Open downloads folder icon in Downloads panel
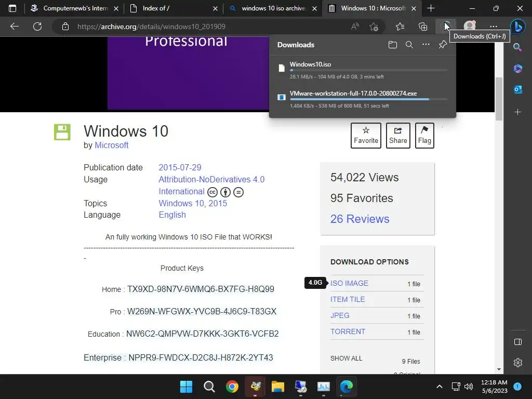Screen dimensions: 532x399 tap(393, 45)
